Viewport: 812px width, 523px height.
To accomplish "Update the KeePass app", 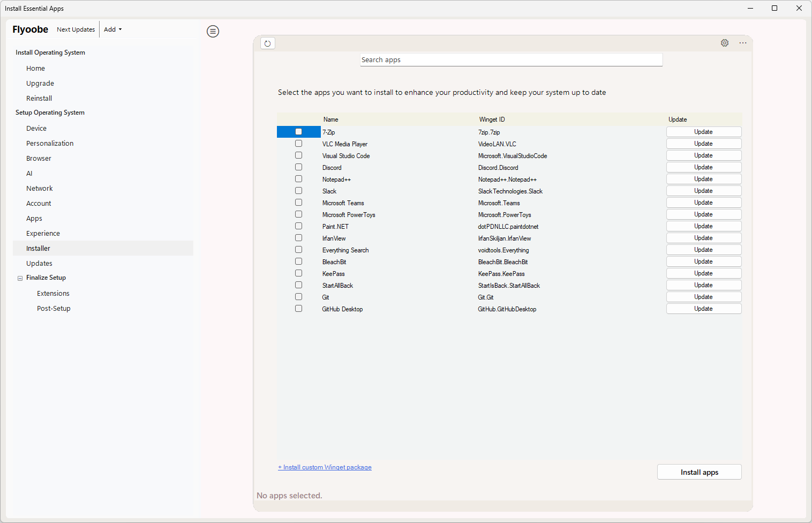I will coord(703,273).
